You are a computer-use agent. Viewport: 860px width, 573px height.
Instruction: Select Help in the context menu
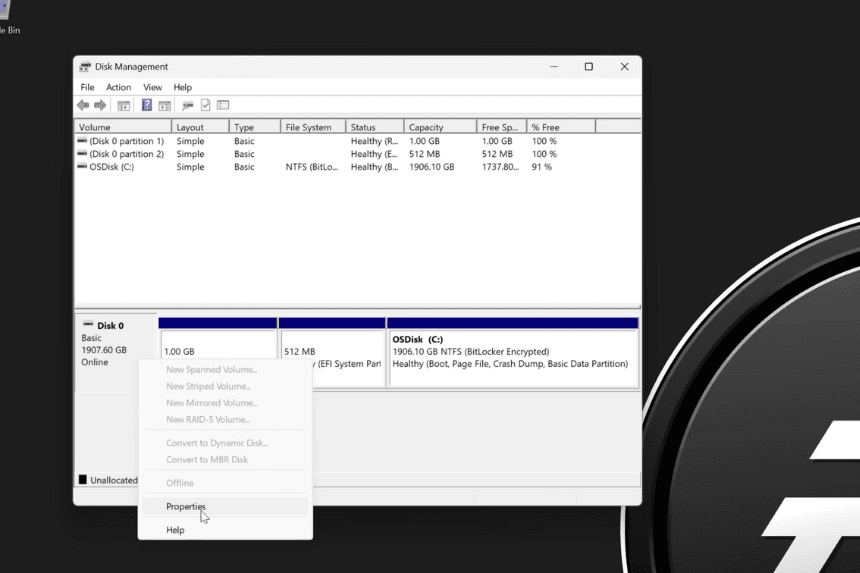[x=175, y=530]
